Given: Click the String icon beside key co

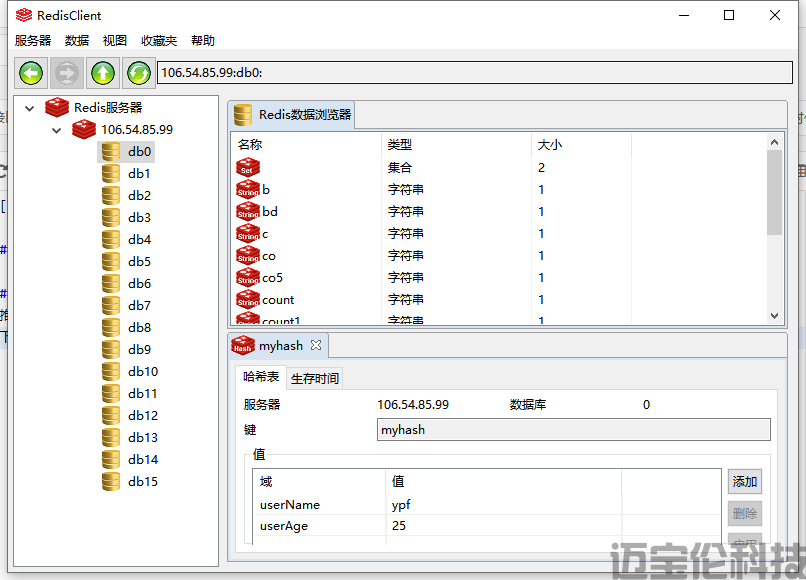Looking at the screenshot, I should click(x=248, y=256).
